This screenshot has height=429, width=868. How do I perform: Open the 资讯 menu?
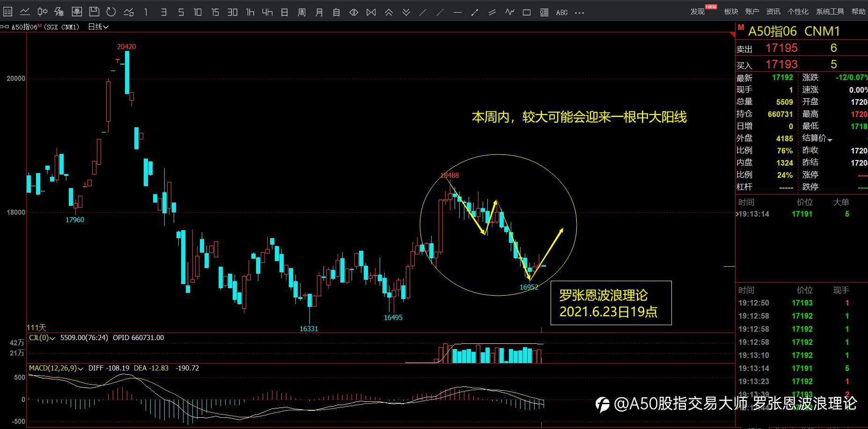point(773,12)
